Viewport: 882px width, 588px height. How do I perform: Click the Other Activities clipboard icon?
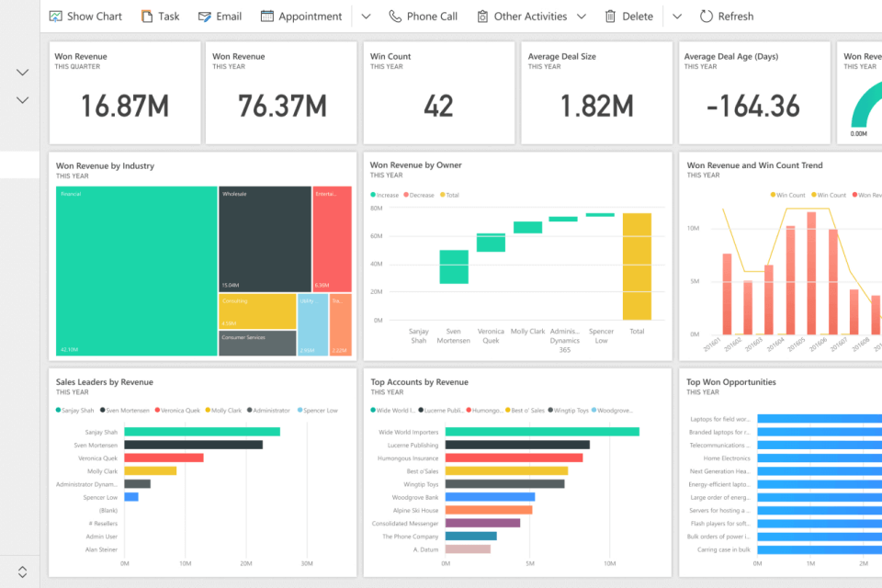[x=482, y=17]
